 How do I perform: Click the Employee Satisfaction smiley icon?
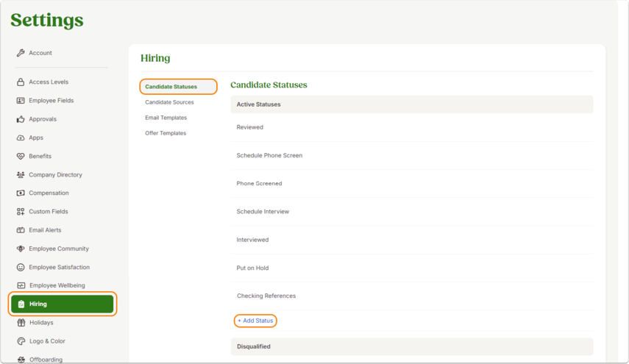[x=21, y=267]
